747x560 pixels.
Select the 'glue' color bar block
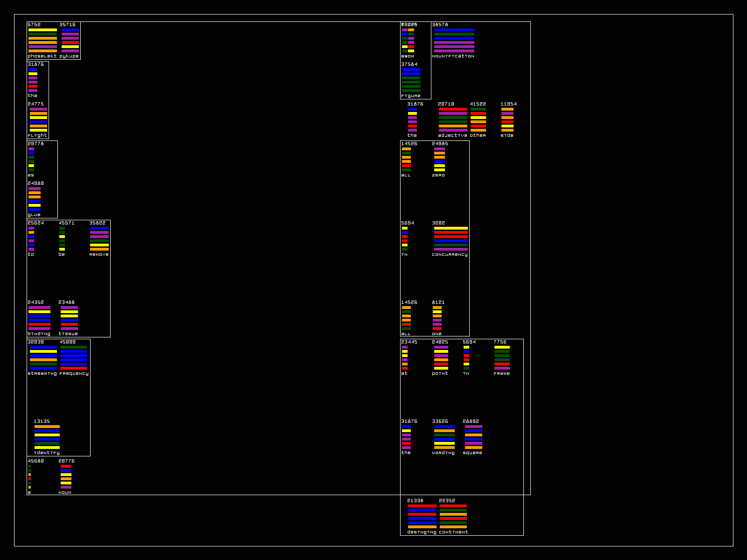35,199
